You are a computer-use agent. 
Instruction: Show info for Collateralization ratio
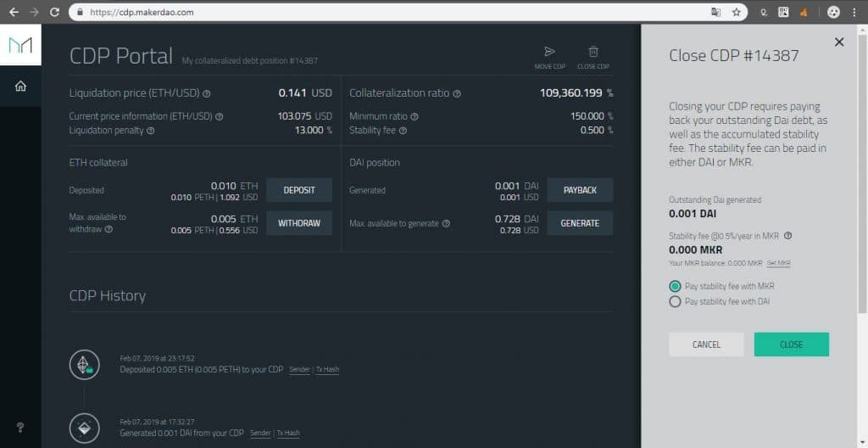(457, 93)
